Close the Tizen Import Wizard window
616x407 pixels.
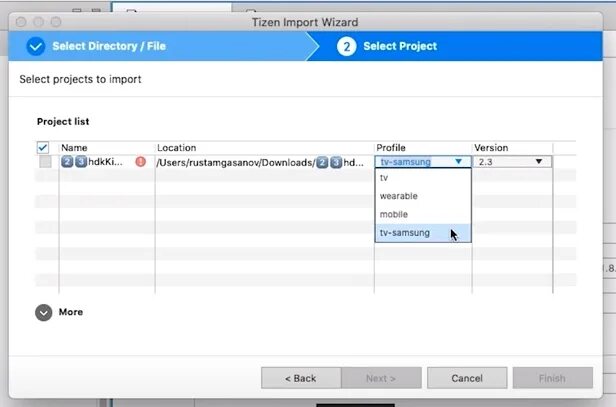(x=21, y=22)
